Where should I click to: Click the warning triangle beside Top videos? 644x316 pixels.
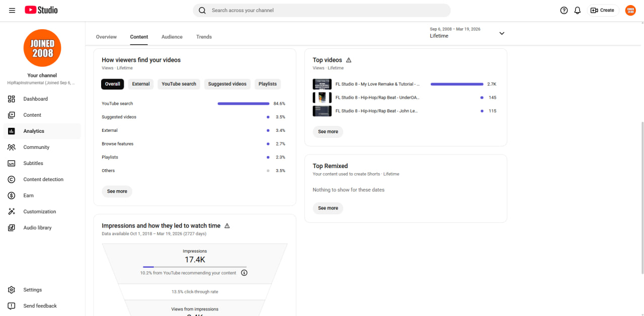pyautogui.click(x=349, y=60)
